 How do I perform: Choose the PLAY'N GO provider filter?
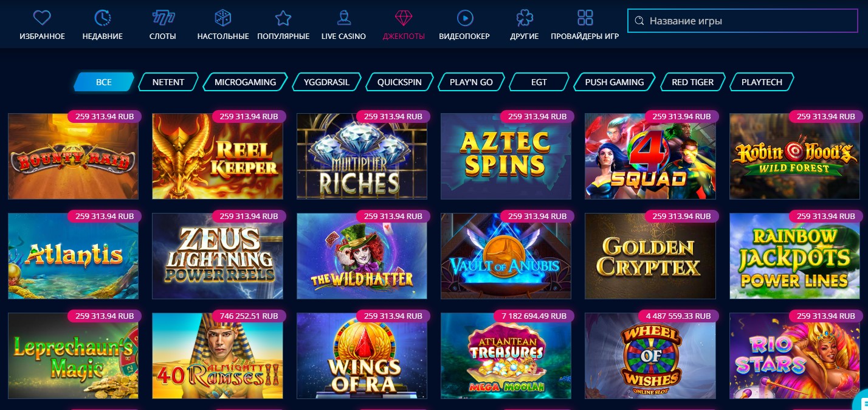coord(471,82)
